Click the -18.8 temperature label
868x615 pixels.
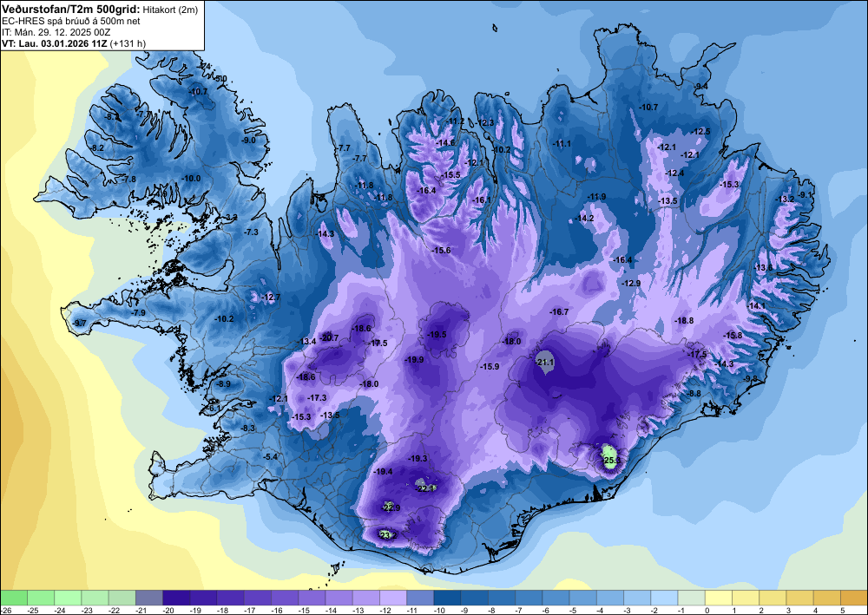click(x=684, y=321)
